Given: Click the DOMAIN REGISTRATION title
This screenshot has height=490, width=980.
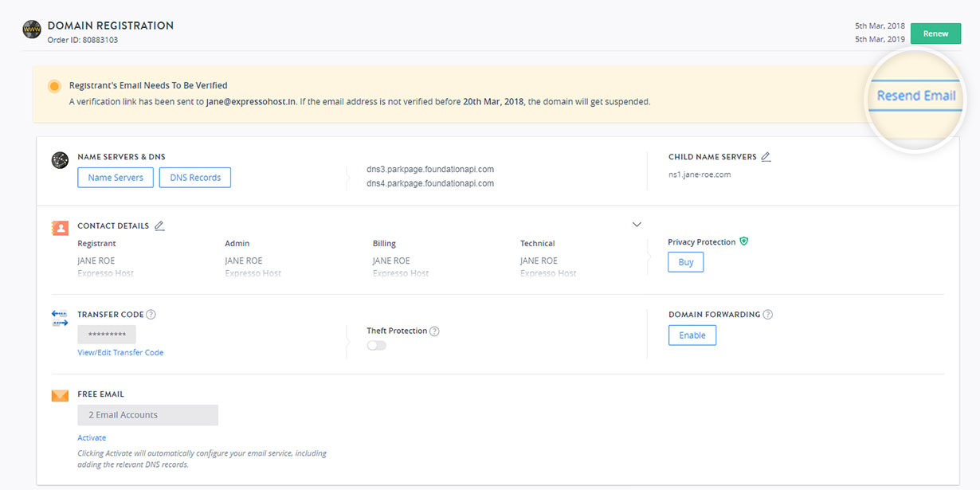Looking at the screenshot, I should pos(111,25).
